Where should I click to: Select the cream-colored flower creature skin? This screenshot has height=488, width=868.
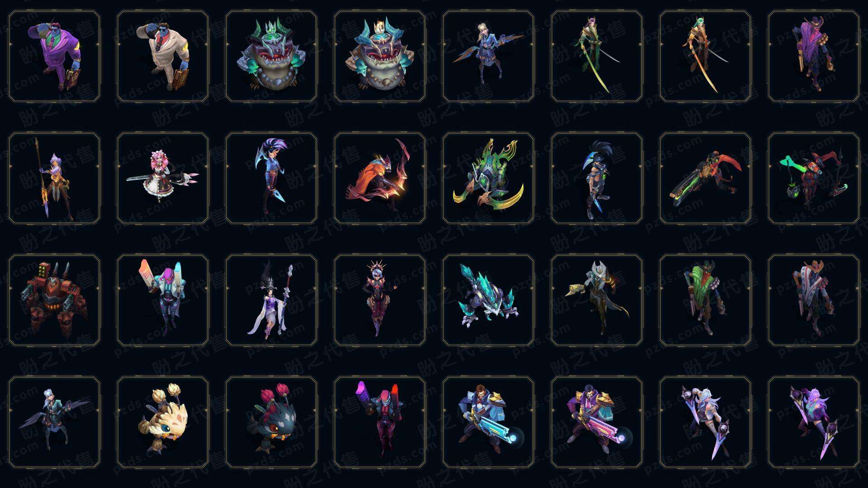(163, 422)
